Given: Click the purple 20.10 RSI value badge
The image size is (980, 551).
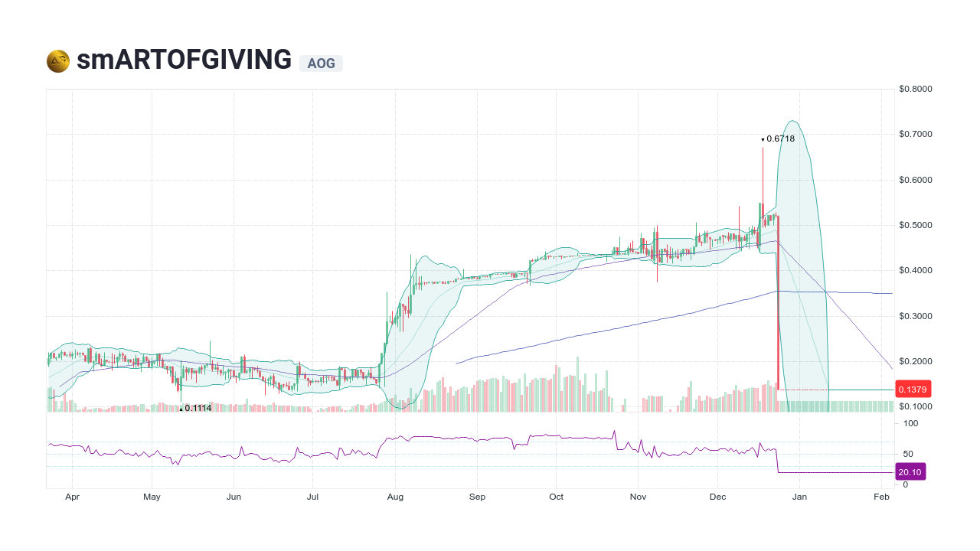Looking at the screenshot, I should point(910,472).
